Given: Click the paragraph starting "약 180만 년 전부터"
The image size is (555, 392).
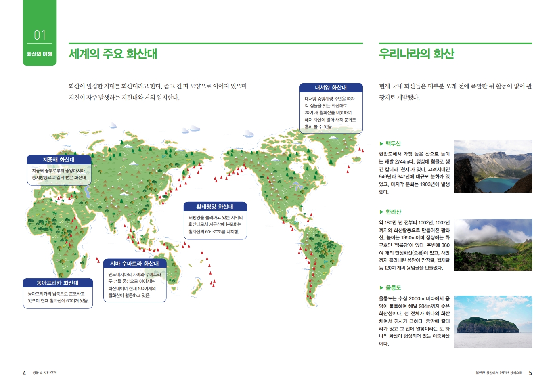Looking at the screenshot, I should coord(414,245).
